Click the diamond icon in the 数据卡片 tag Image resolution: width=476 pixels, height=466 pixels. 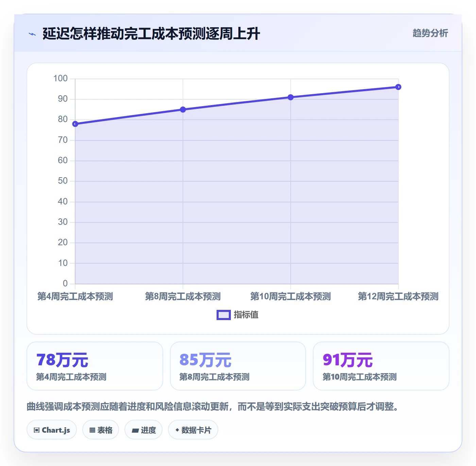(177, 430)
